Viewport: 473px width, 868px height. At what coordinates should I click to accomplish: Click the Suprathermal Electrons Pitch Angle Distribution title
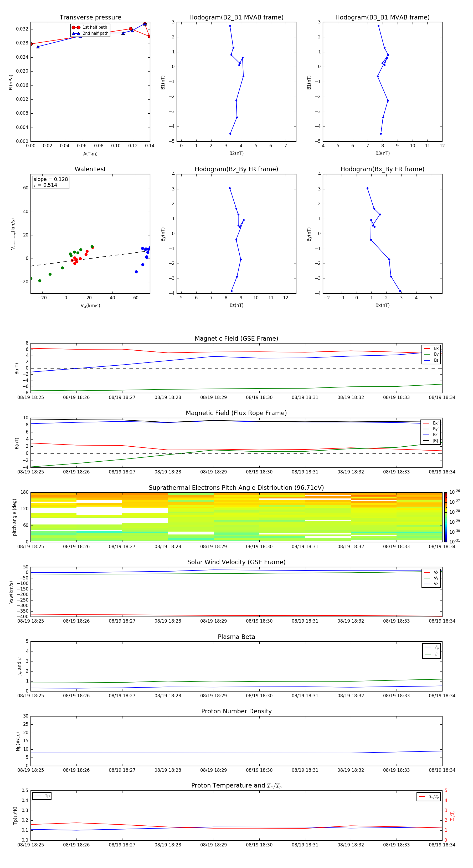[x=236, y=488]
